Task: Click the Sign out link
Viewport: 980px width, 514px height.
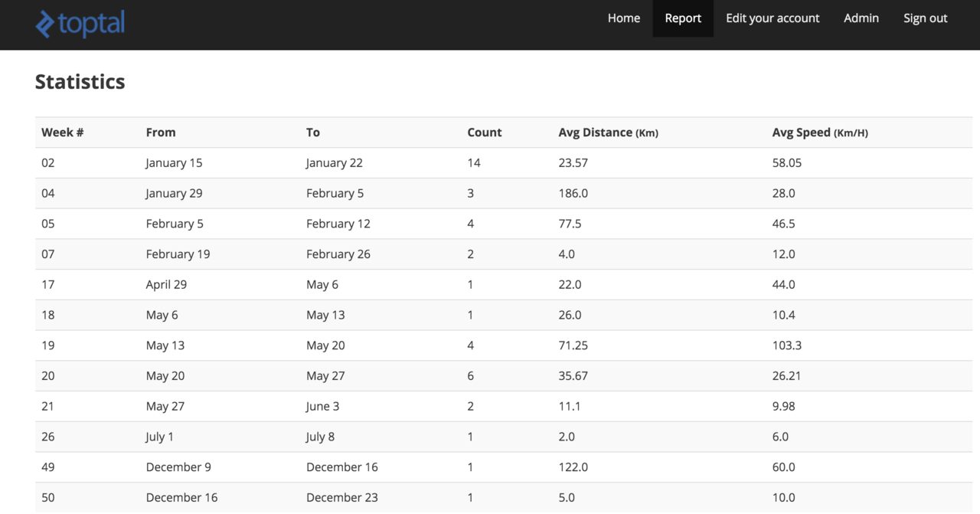Action: click(x=925, y=18)
